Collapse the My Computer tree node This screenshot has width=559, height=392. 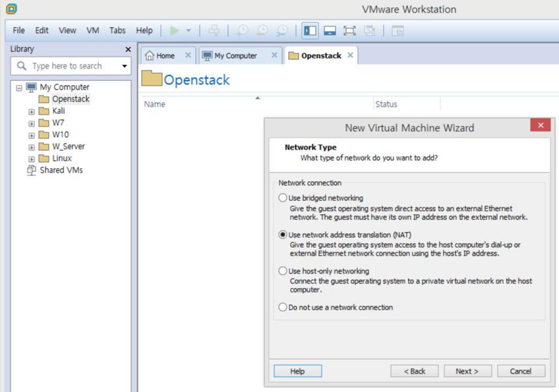click(19, 88)
